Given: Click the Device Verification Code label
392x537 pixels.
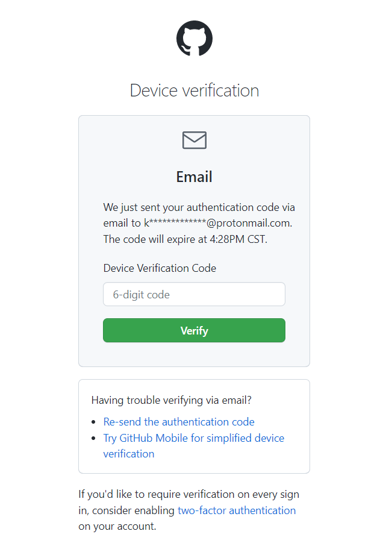Looking at the screenshot, I should pyautogui.click(x=160, y=268).
